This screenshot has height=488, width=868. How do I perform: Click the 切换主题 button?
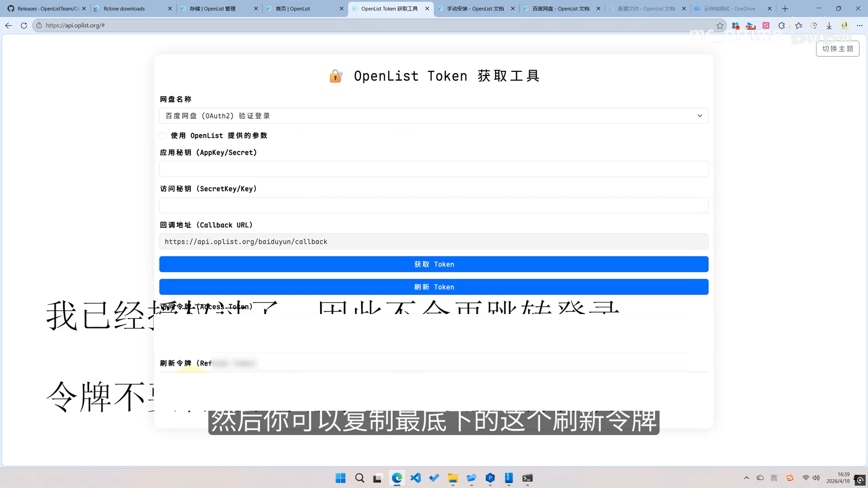pos(837,49)
